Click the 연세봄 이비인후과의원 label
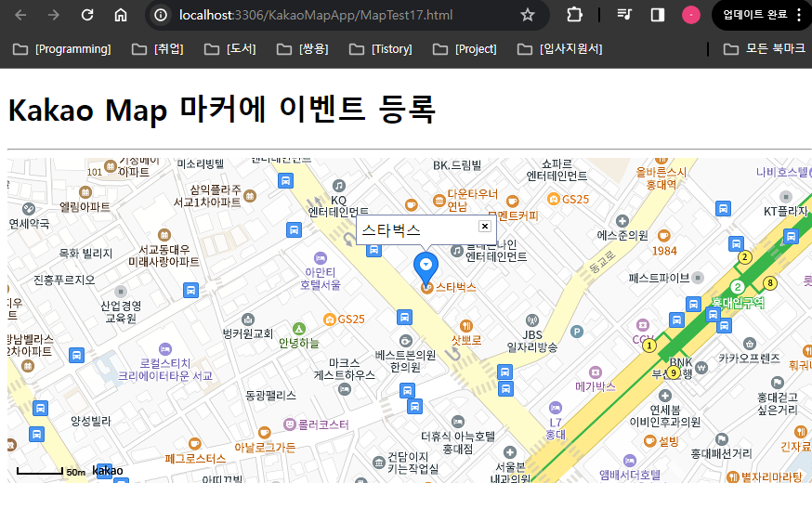This screenshot has height=509, width=812. [x=665, y=416]
